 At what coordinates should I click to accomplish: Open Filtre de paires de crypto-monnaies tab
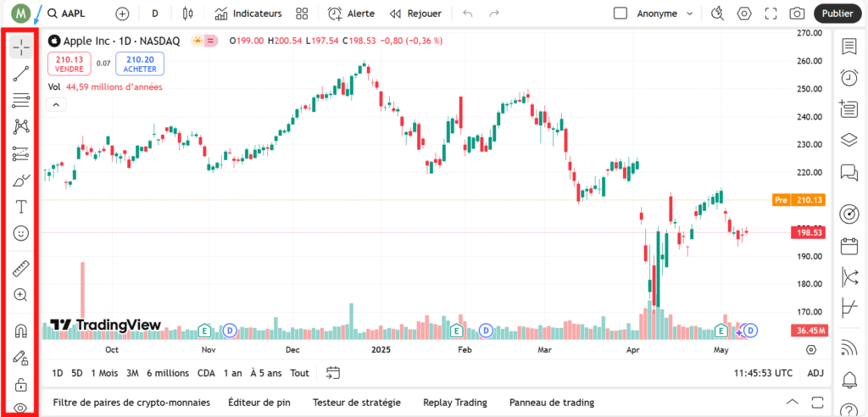(x=131, y=403)
